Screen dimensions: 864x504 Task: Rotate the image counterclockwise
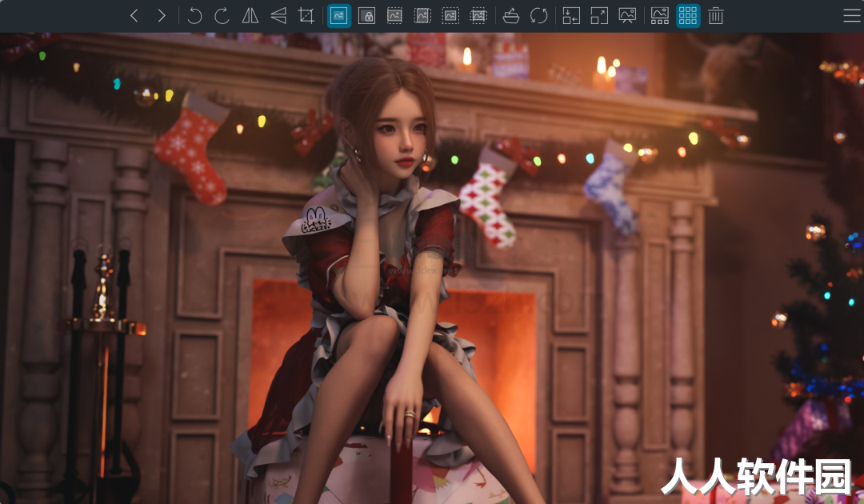click(x=194, y=16)
